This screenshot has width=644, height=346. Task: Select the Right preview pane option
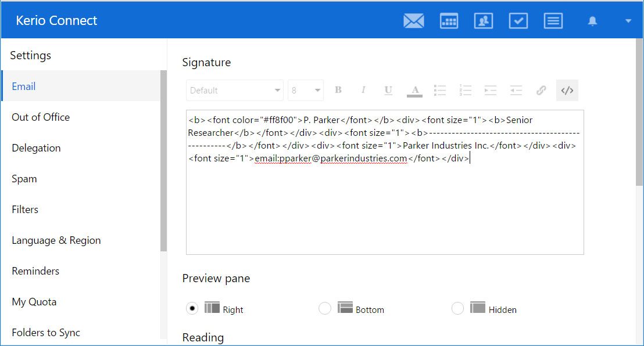(x=192, y=308)
